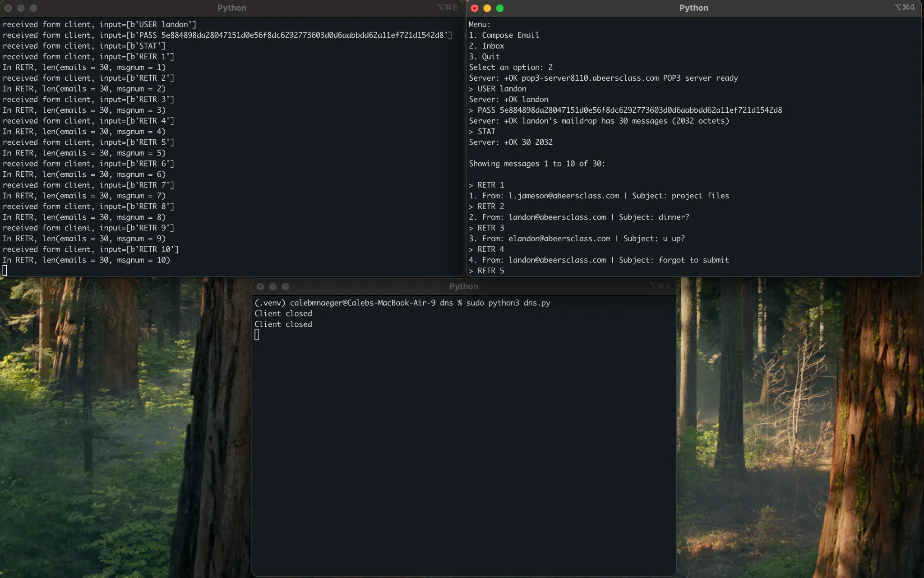Click the title bar of the dns.py Python window
This screenshot has width=924, height=578.
(x=464, y=286)
